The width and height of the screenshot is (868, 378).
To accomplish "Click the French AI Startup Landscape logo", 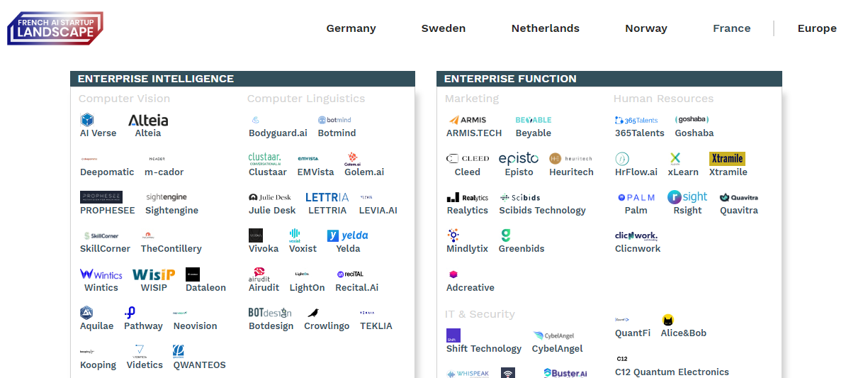I will coord(55,28).
